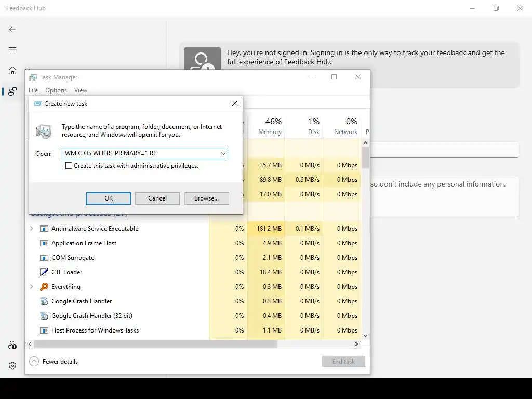Click Application Frame Host process icon
The width and height of the screenshot is (532, 399).
pos(44,243)
